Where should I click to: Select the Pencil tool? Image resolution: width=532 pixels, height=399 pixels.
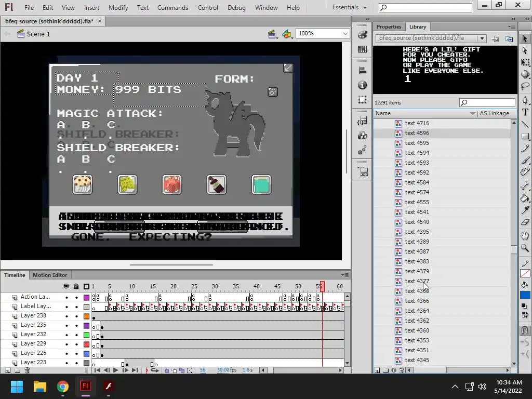(525, 148)
